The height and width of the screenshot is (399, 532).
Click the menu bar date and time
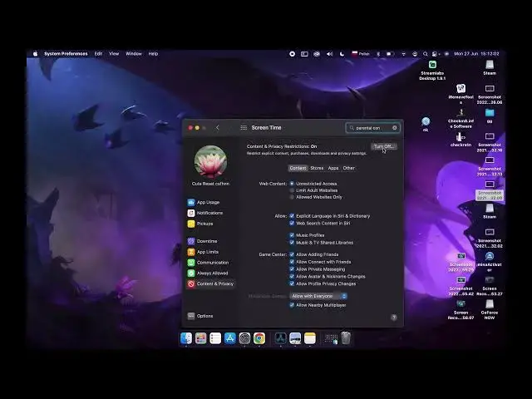(x=476, y=53)
